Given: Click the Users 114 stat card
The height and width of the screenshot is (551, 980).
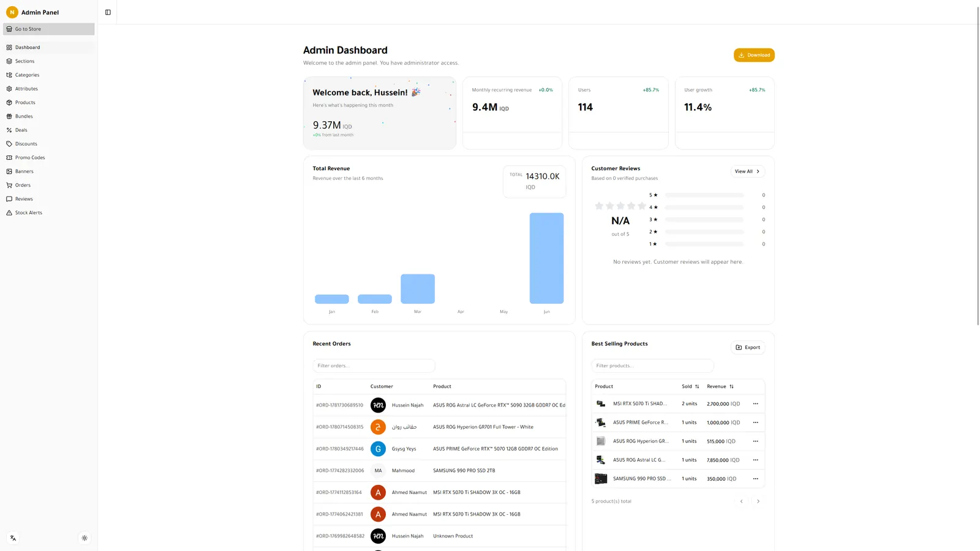Looking at the screenshot, I should [619, 113].
